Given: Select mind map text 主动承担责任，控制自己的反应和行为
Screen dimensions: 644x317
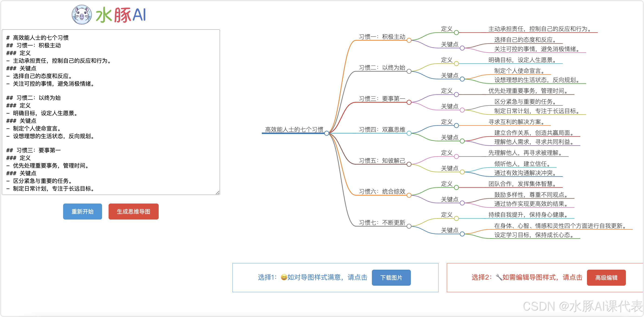Looking at the screenshot, I should tap(540, 29).
